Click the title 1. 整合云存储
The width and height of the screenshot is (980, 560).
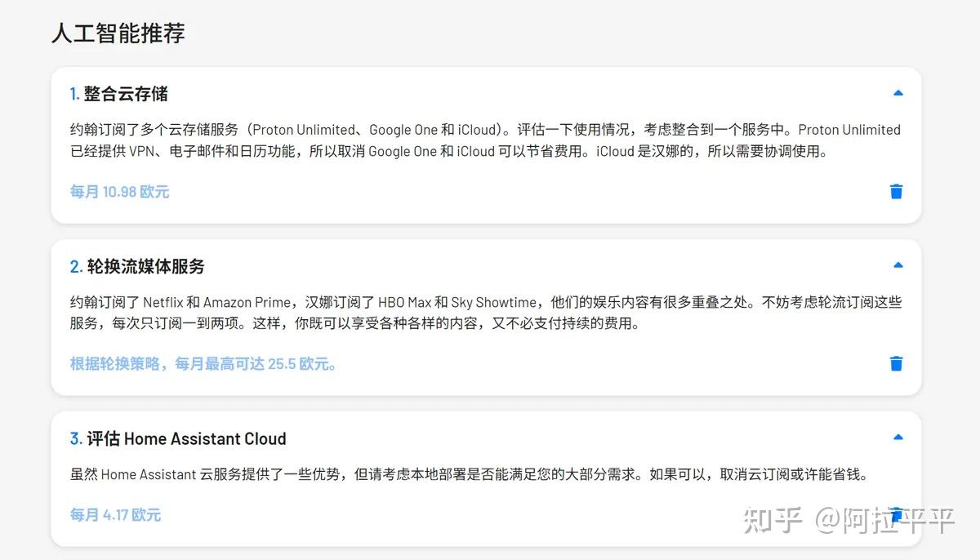pyautogui.click(x=119, y=94)
